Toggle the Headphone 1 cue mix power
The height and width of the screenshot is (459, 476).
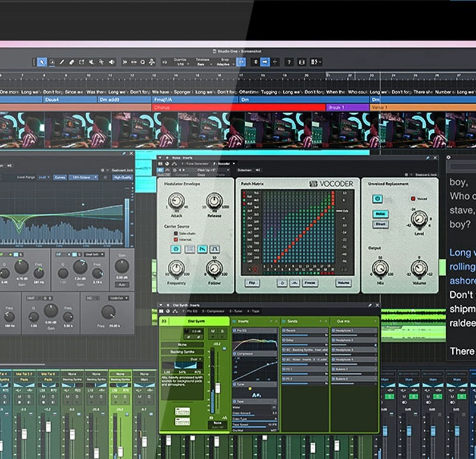(333, 330)
